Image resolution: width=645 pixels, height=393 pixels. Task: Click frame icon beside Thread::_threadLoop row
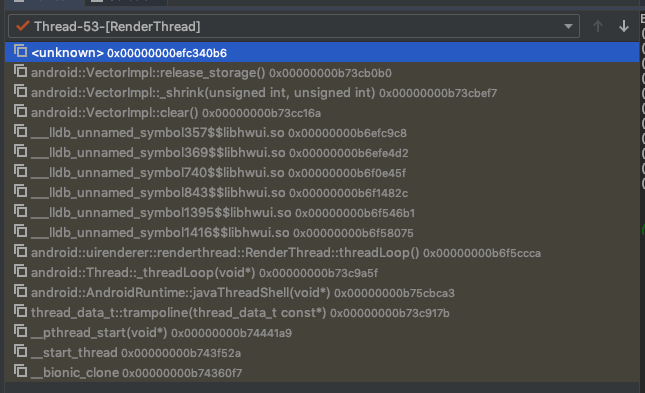click(20, 271)
